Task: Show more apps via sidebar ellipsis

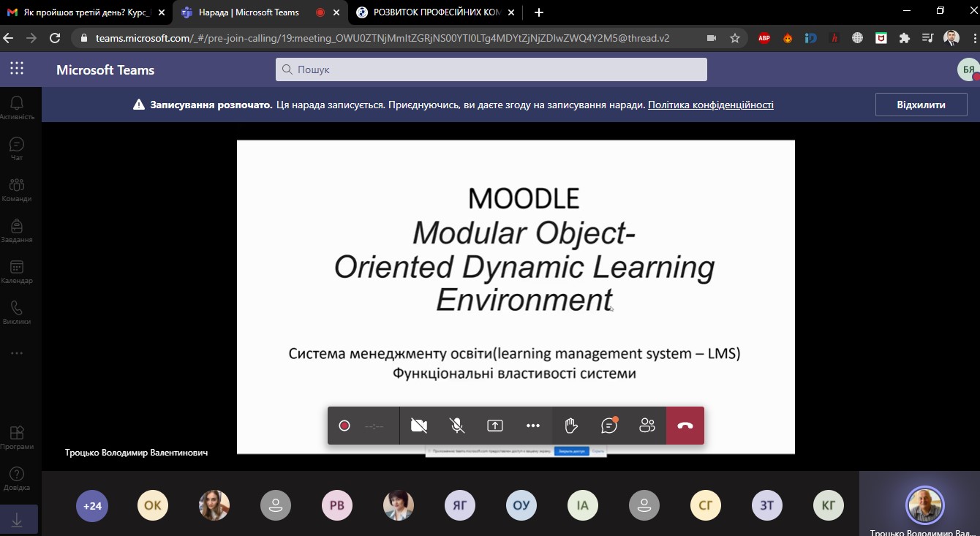Action: pyautogui.click(x=17, y=353)
